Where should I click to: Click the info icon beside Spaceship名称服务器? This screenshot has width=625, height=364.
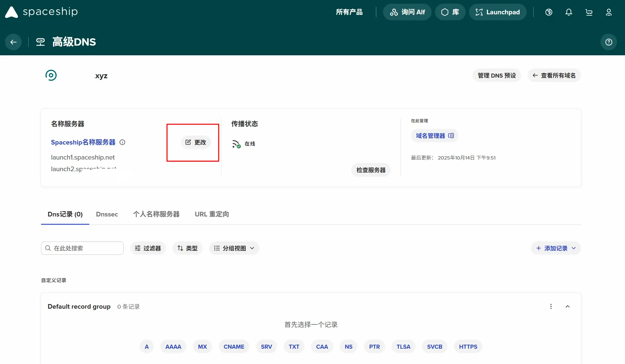pos(122,142)
